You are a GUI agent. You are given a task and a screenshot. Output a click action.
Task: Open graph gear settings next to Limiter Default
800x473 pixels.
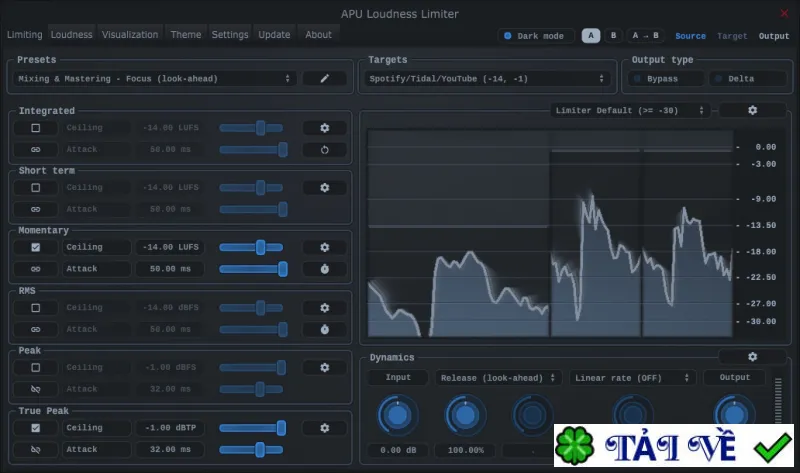click(752, 110)
